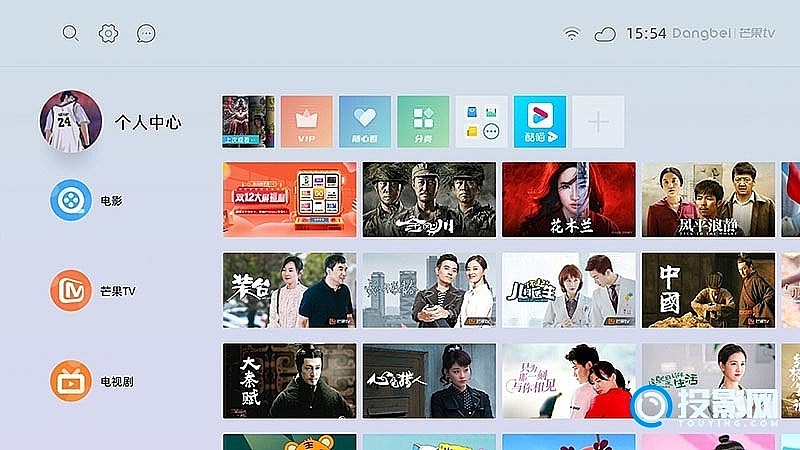Open settings gear icon

click(x=108, y=34)
